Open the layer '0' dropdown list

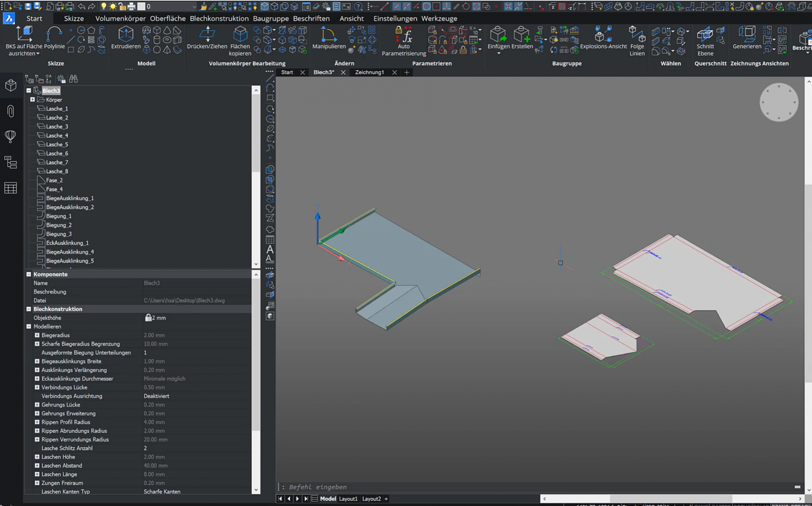tap(194, 6)
